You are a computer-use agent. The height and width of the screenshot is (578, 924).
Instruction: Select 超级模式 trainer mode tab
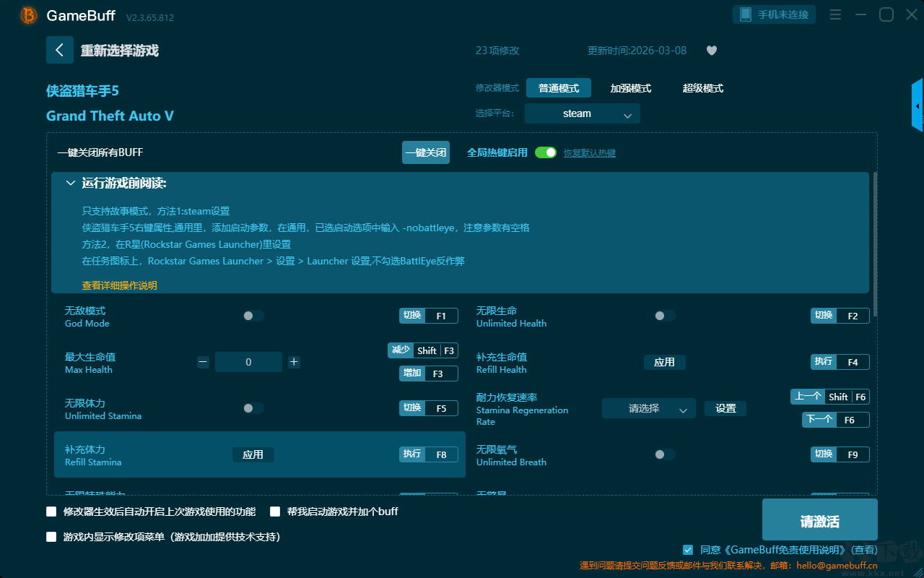click(x=703, y=88)
